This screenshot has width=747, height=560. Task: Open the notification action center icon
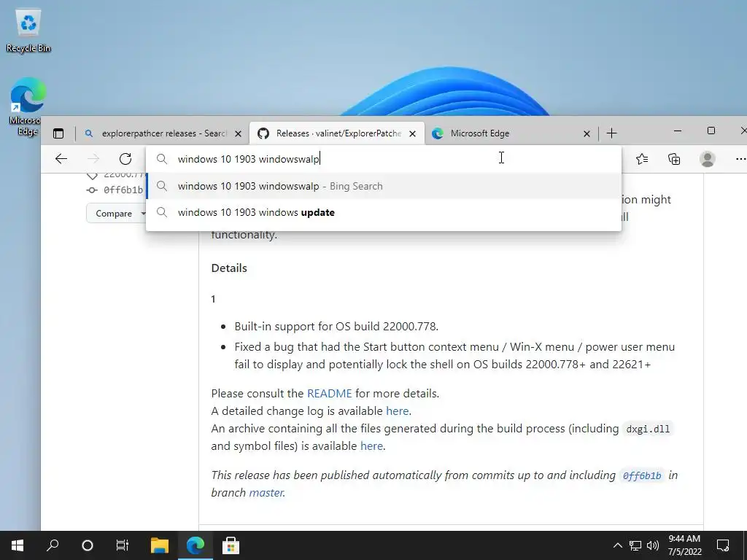pyautogui.click(x=723, y=545)
